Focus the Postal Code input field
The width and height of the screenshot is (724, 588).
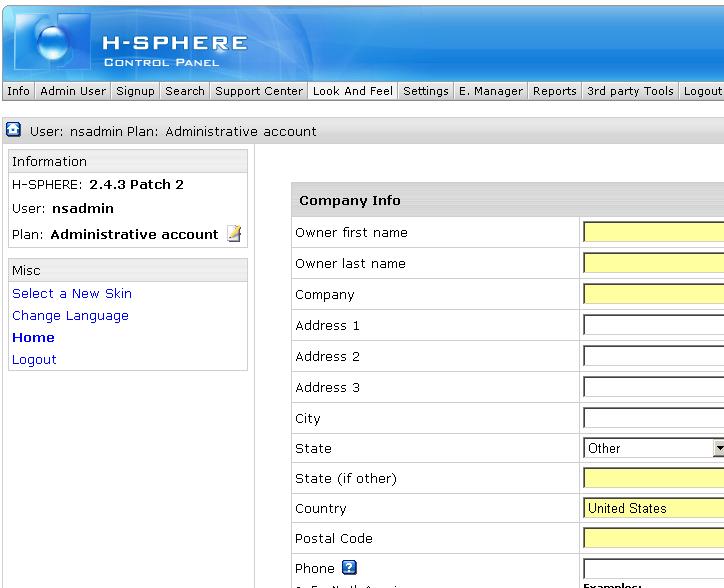pyautogui.click(x=654, y=538)
